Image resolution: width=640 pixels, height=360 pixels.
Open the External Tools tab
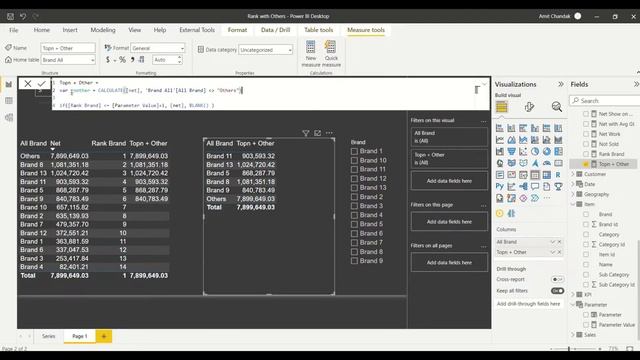pyautogui.click(x=197, y=30)
